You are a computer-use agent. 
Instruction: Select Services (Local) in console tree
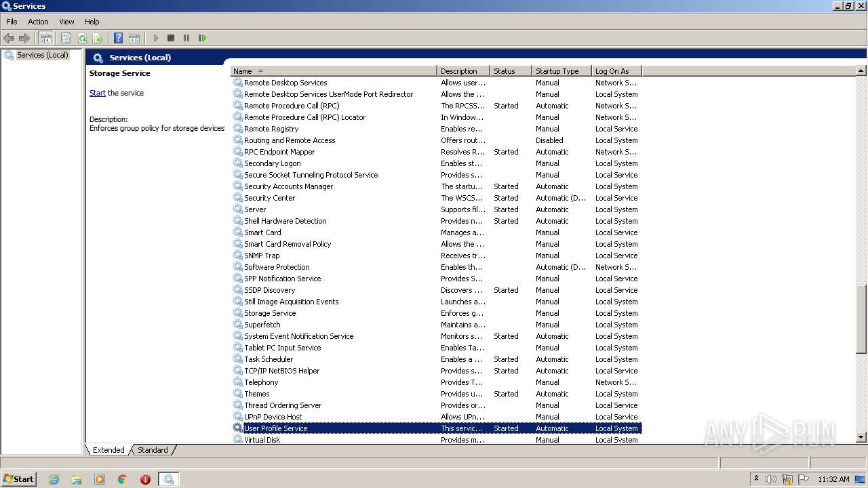click(42, 55)
